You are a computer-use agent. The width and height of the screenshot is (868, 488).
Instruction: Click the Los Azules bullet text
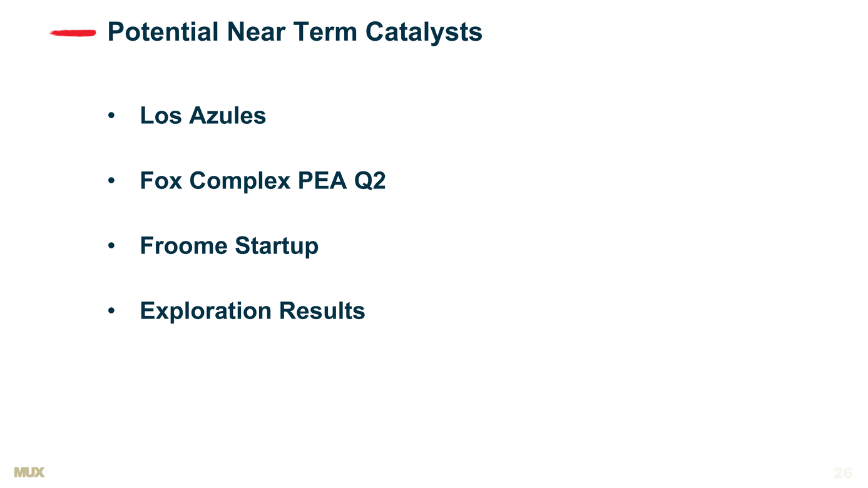click(x=203, y=115)
